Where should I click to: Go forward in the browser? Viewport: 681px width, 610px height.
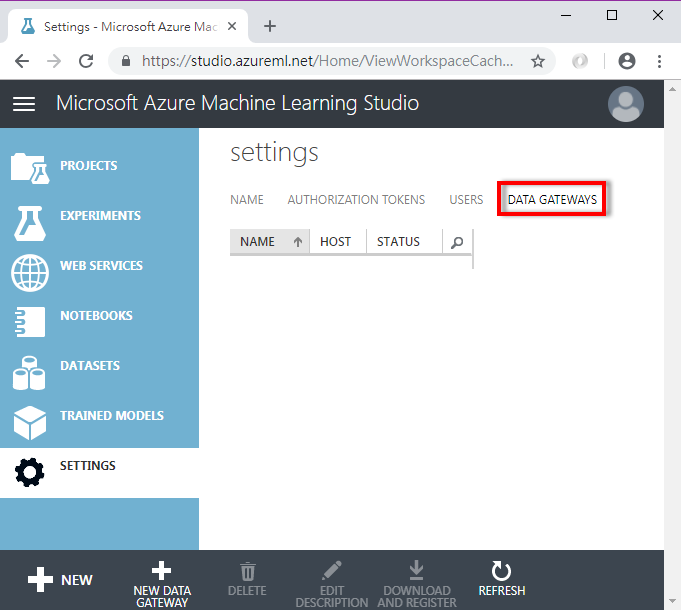pos(54,61)
